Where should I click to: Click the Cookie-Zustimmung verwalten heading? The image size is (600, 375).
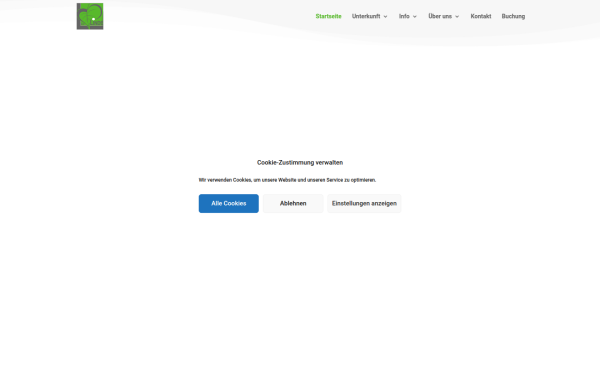[300, 163]
